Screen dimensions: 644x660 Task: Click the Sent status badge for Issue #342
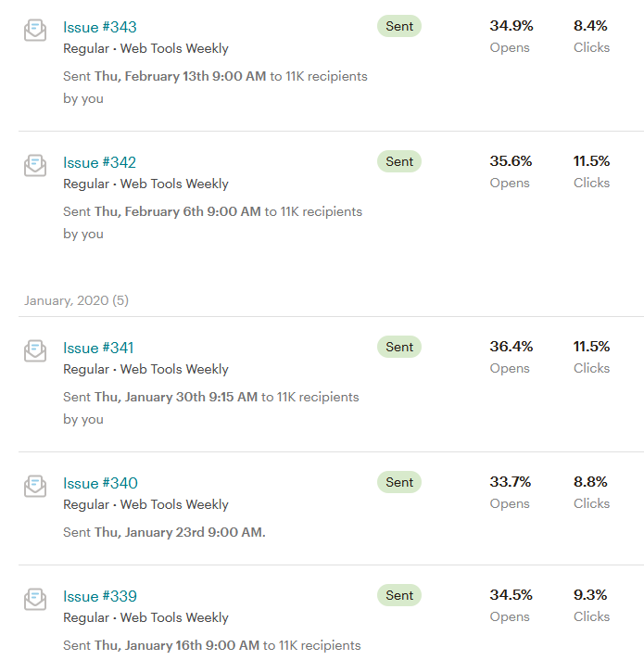[399, 161]
